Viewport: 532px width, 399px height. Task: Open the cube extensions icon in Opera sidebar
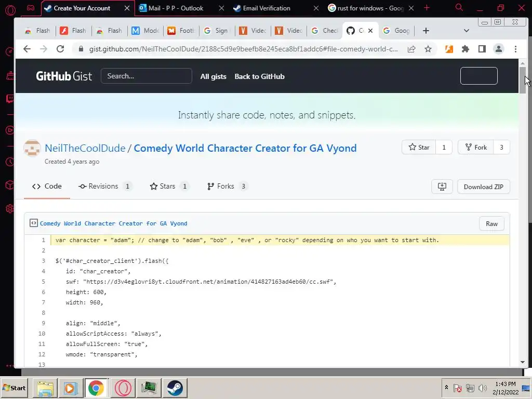[10, 185]
